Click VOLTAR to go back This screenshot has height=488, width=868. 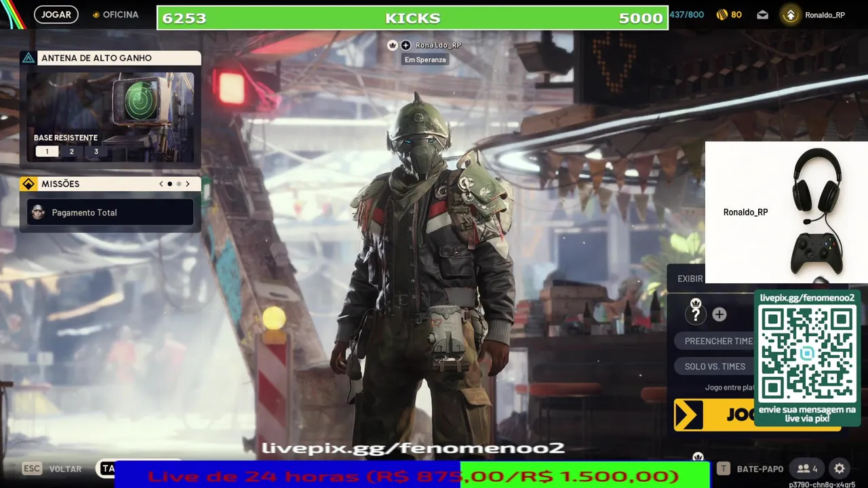pos(65,469)
